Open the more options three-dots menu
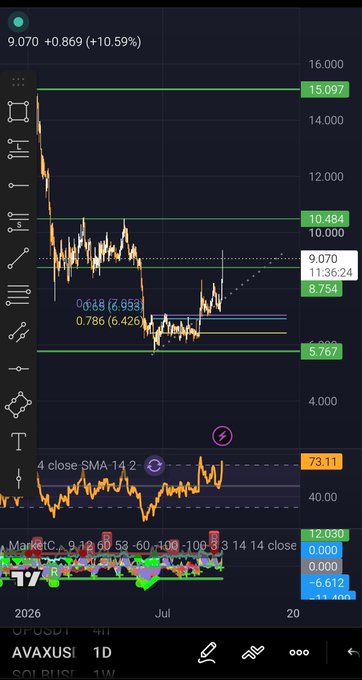This screenshot has width=362, height=680. (299, 652)
